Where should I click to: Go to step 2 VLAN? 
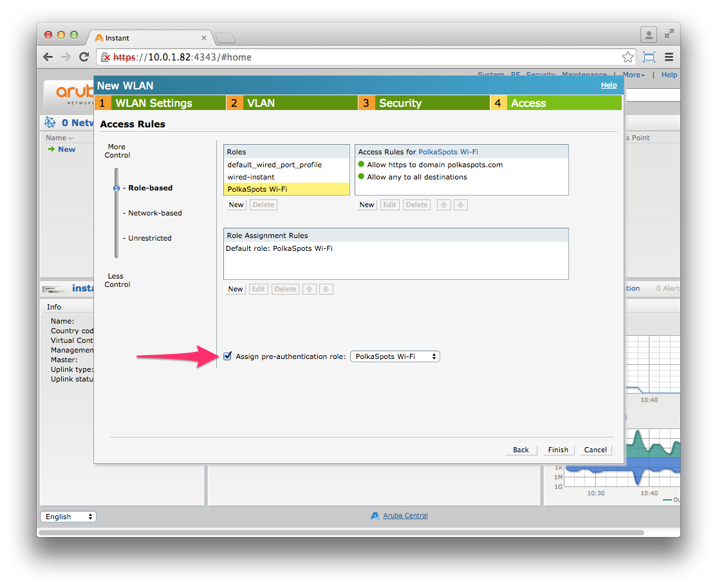[x=292, y=103]
